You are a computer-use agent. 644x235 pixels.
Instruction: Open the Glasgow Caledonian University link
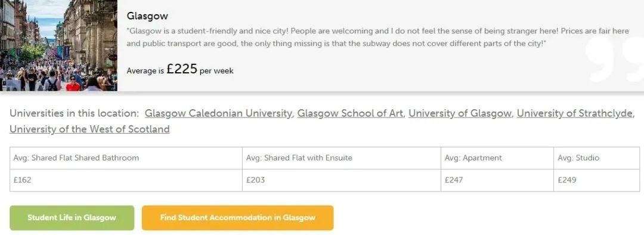pos(218,113)
